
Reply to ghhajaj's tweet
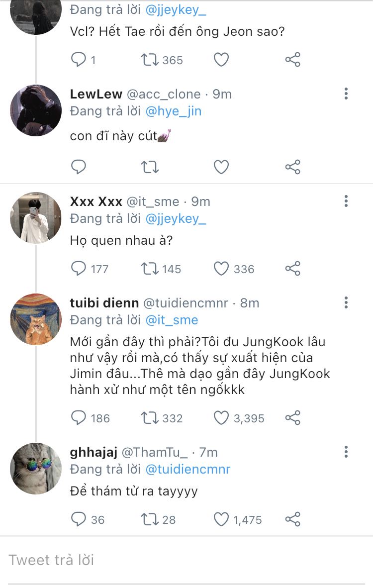pyautogui.click(x=79, y=519)
